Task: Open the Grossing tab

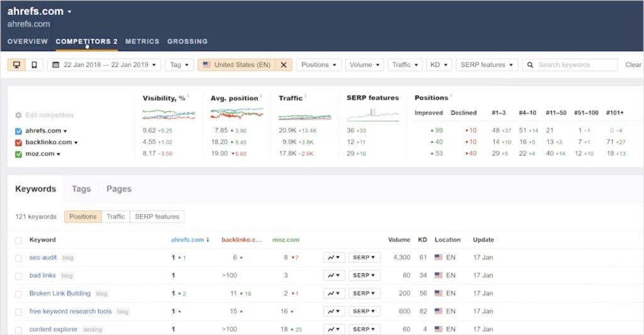Action: (187, 42)
